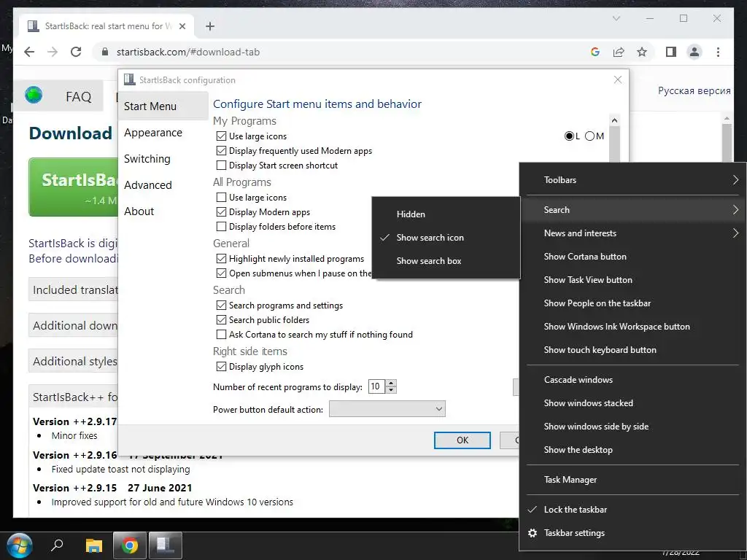Increase recent programs count spinner

coord(391,383)
